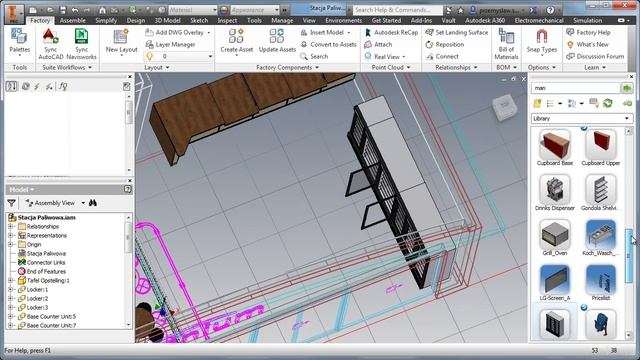The width and height of the screenshot is (640, 360).
Task: Click Cupboard Upper asset thumbnail
Action: (600, 144)
